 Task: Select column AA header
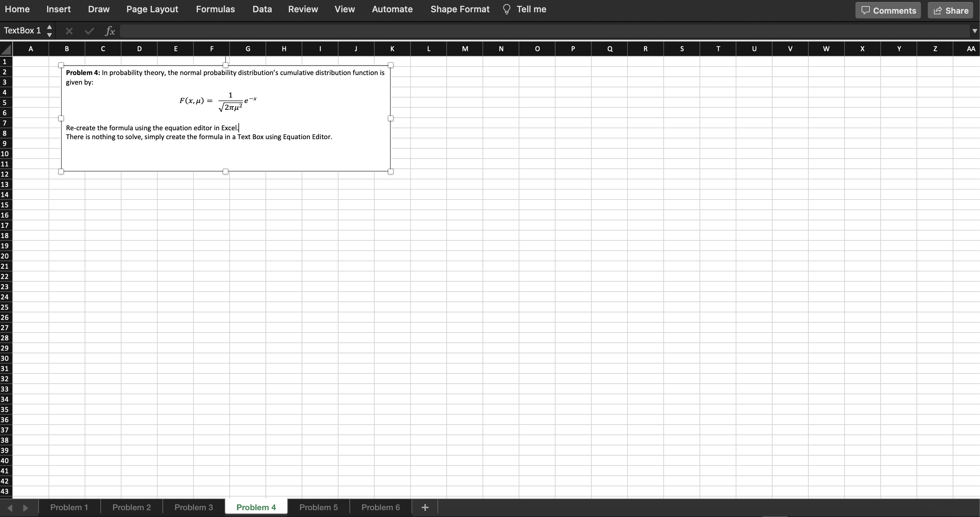pos(967,49)
